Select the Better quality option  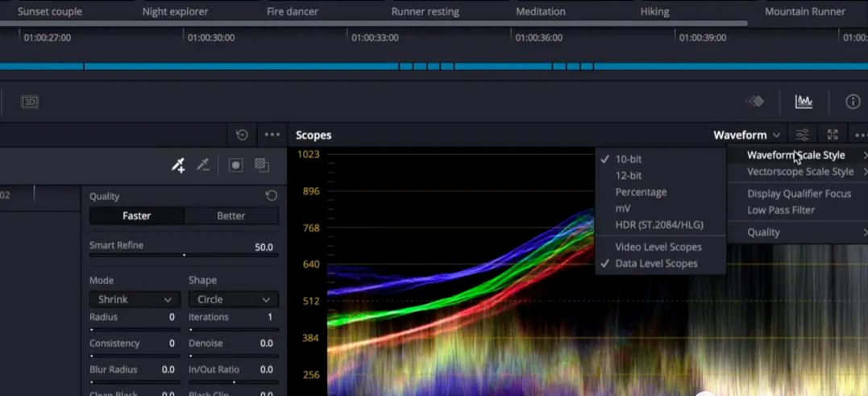230,216
